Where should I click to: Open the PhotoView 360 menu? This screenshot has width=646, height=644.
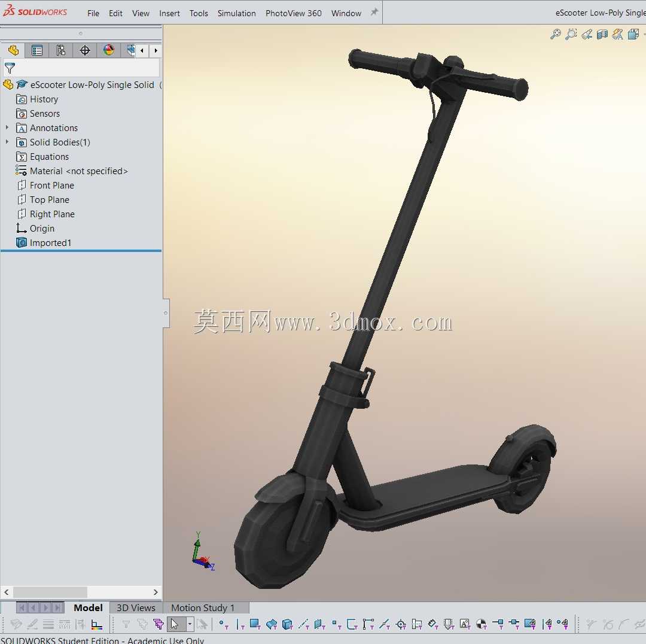click(293, 13)
